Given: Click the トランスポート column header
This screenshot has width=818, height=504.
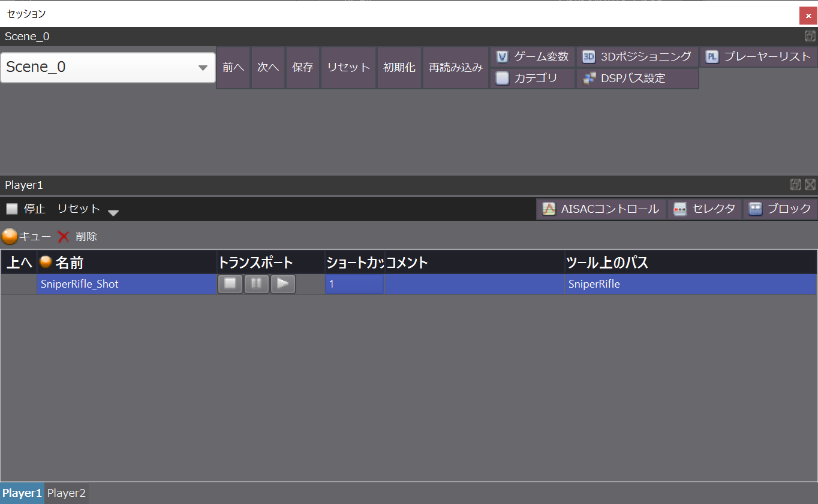Looking at the screenshot, I should click(270, 262).
